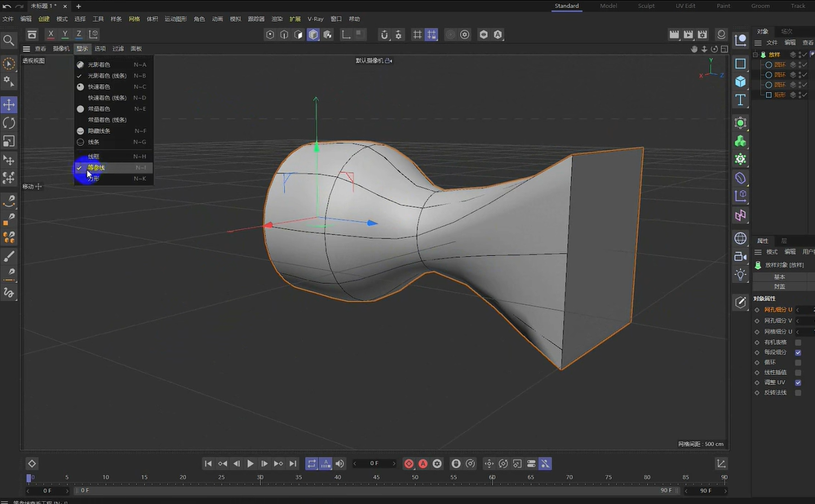This screenshot has height=504, width=815.
Task: Click frame 50 on timeline ruler
Action: tap(414, 477)
